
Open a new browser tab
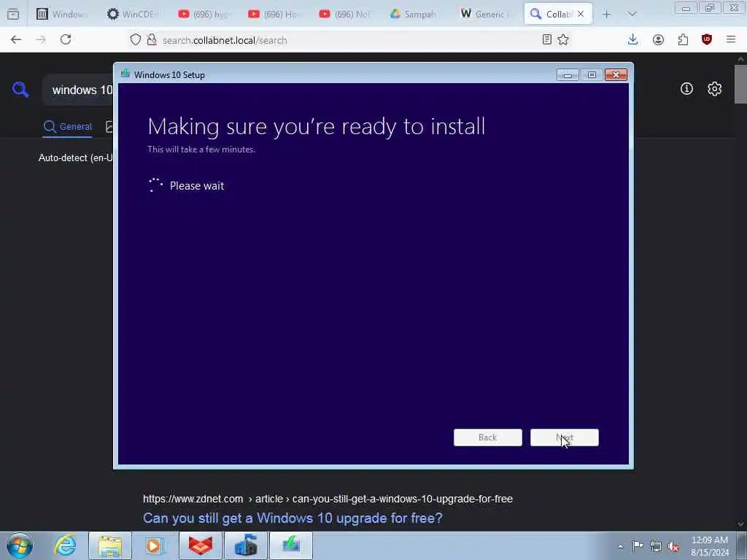click(606, 15)
